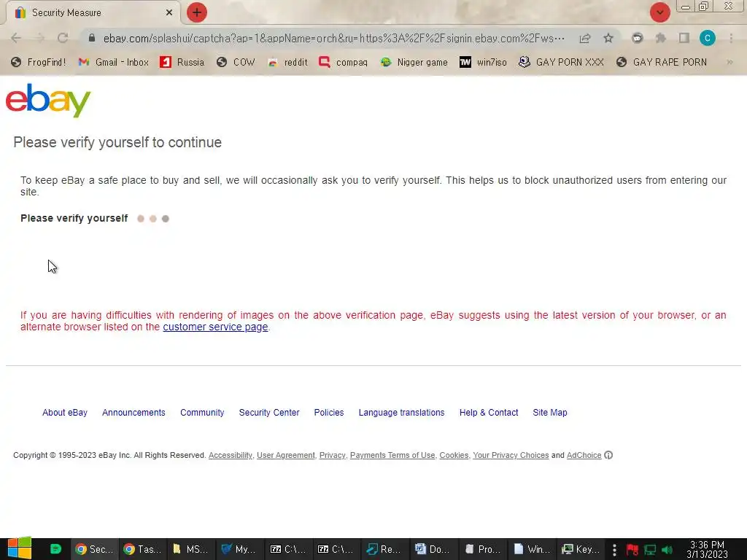Expand the taskbar overflow dots
This screenshot has height=560, width=747.
[614, 550]
